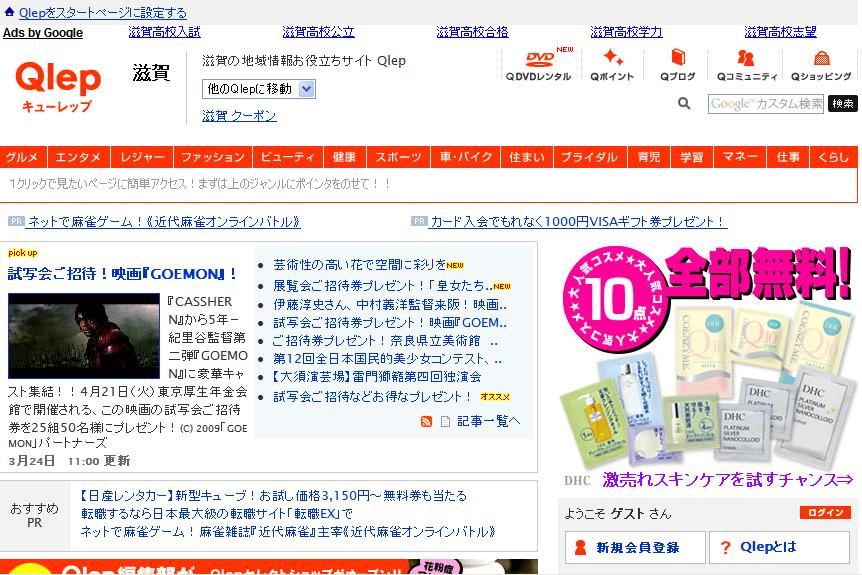The width and height of the screenshot is (862, 575).
Task: Open 試写会ご招待！映画『GOEMON』 headline
Action: [123, 274]
